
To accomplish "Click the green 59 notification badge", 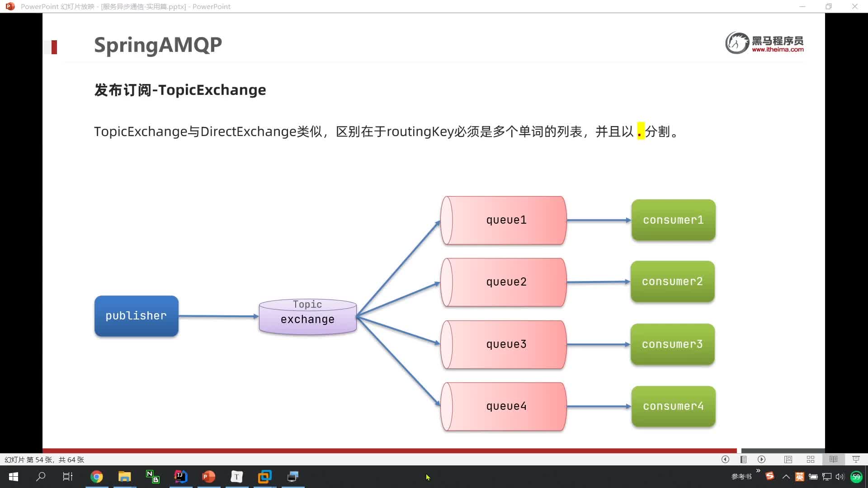I will 856,477.
